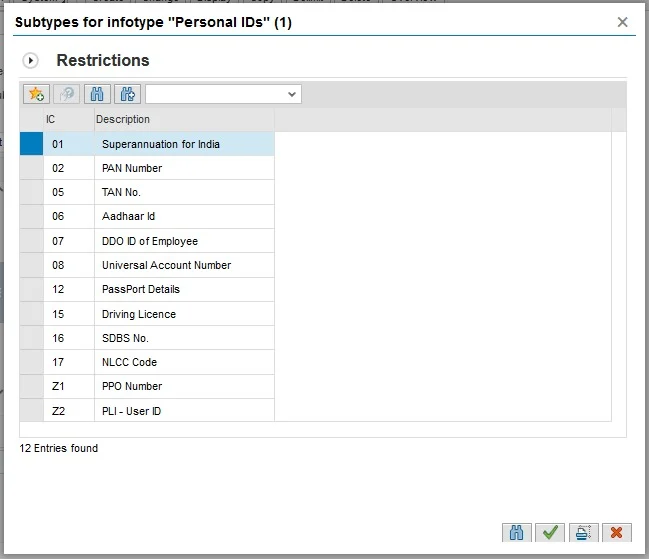The height and width of the screenshot is (559, 649).
Task: Click the grayed-out pin icon in toolbar
Action: (x=67, y=94)
